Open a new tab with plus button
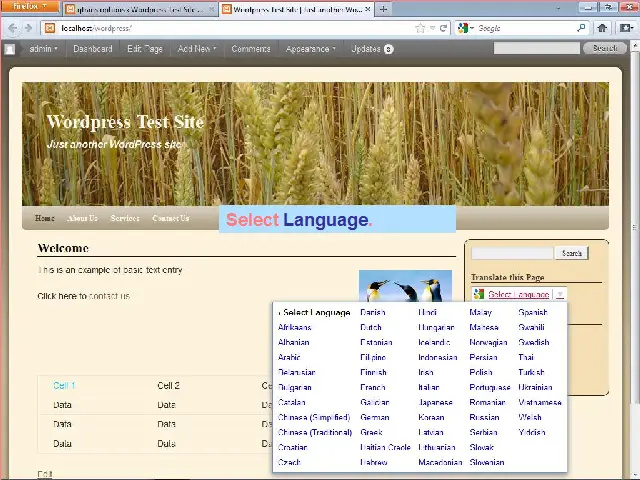Screen dimensions: 640x480 [x=383, y=9]
